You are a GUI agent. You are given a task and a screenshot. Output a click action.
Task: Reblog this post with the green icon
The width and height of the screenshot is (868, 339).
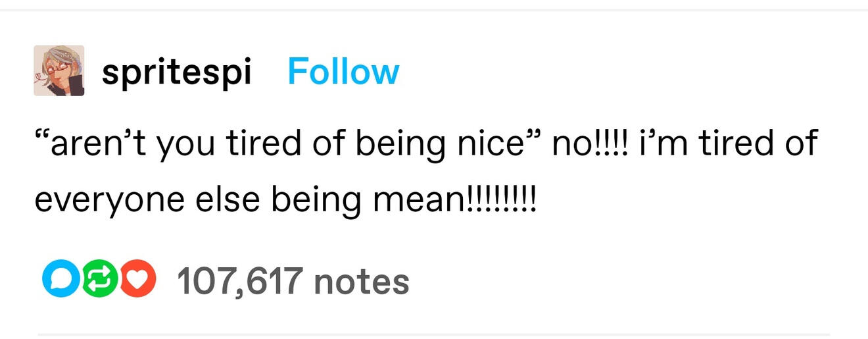tap(99, 280)
